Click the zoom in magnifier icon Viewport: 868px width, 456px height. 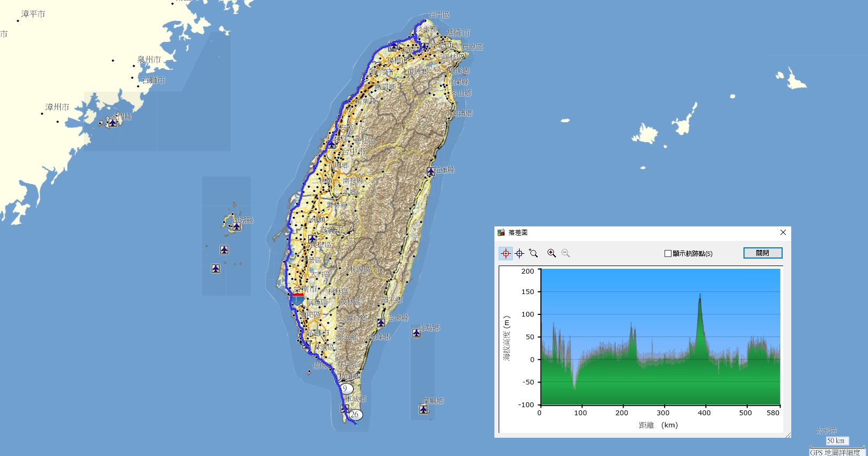pos(551,253)
